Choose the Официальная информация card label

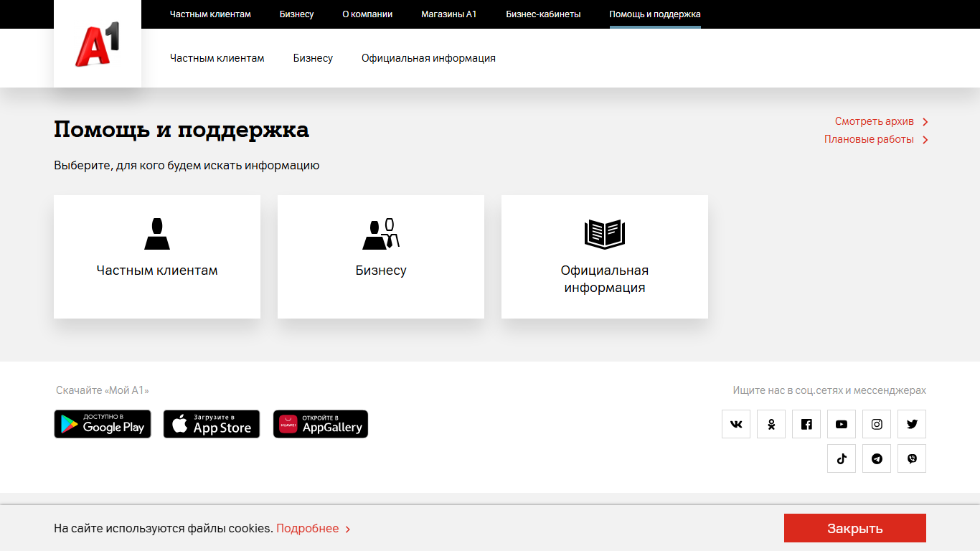click(605, 279)
